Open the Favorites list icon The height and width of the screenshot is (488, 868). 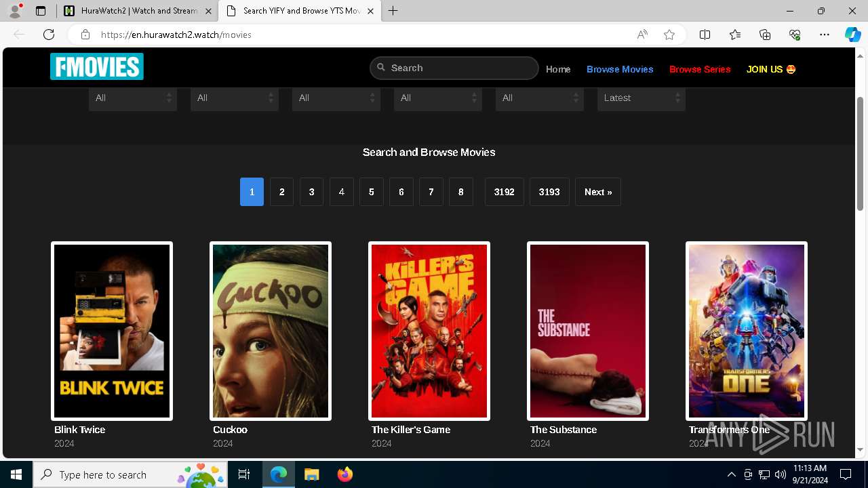coord(735,35)
